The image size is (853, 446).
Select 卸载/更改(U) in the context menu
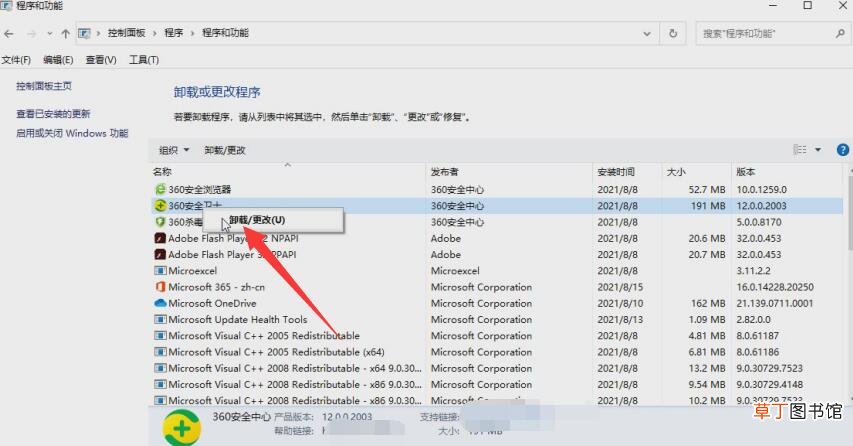273,220
